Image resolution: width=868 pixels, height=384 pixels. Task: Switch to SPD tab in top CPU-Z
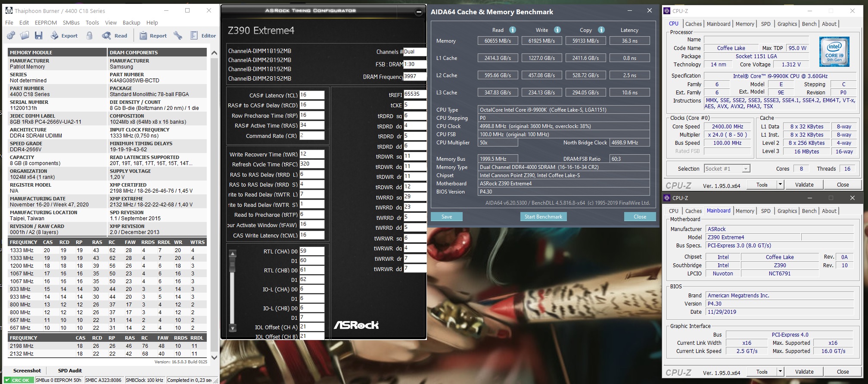pyautogui.click(x=765, y=24)
